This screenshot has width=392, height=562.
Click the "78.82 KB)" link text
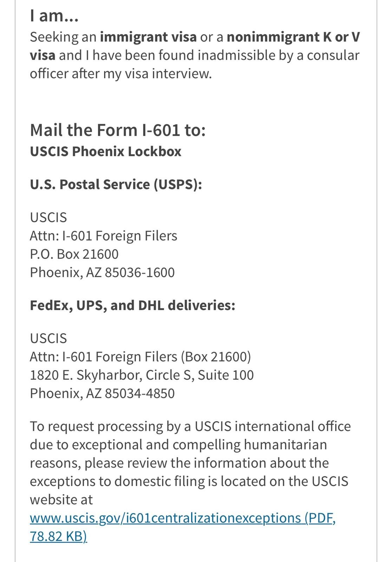[x=58, y=537]
